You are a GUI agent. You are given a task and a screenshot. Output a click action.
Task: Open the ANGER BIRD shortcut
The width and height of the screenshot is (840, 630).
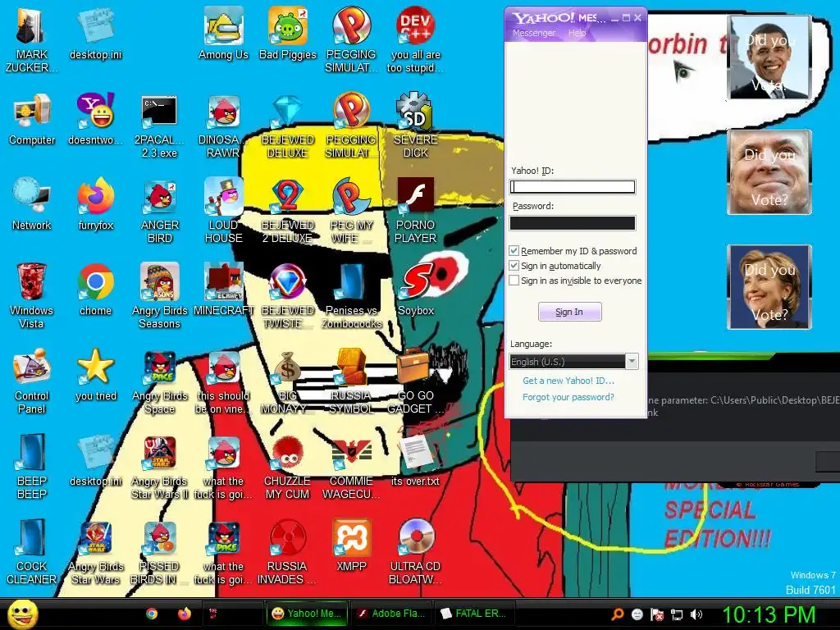pyautogui.click(x=160, y=211)
